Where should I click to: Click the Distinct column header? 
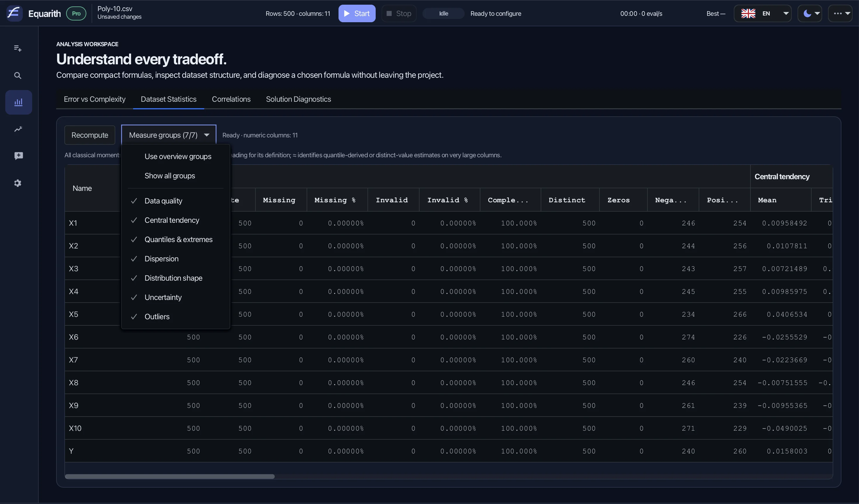[570, 200]
